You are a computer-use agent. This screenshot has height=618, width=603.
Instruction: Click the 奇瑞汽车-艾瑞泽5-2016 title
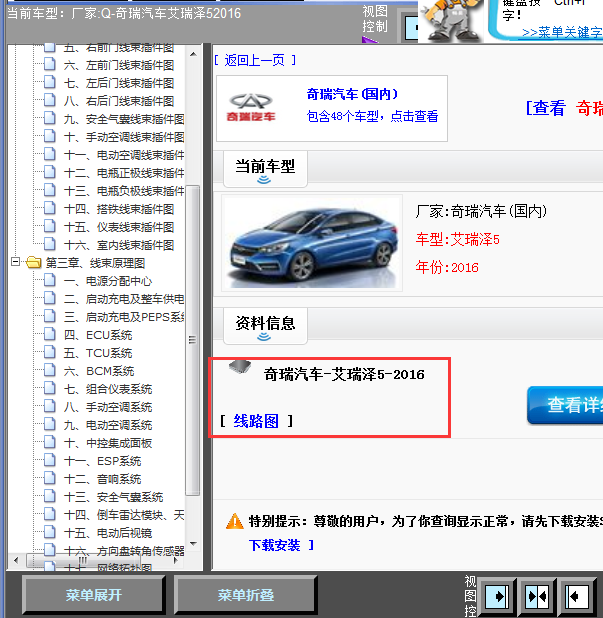pyautogui.click(x=344, y=374)
